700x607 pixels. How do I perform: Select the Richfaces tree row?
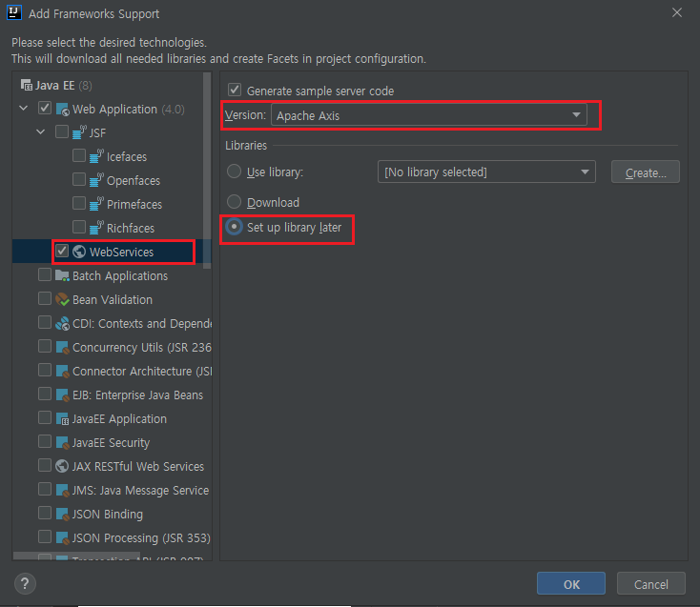112,228
